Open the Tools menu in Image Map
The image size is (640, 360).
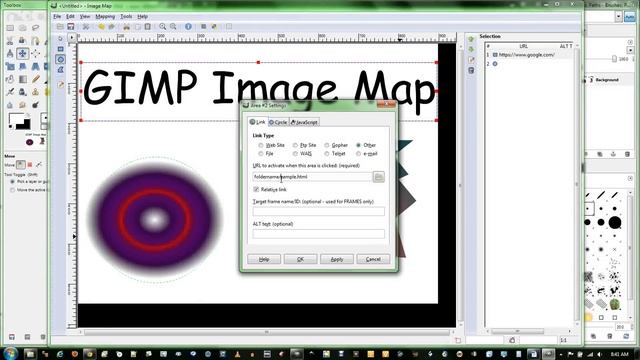[126, 17]
